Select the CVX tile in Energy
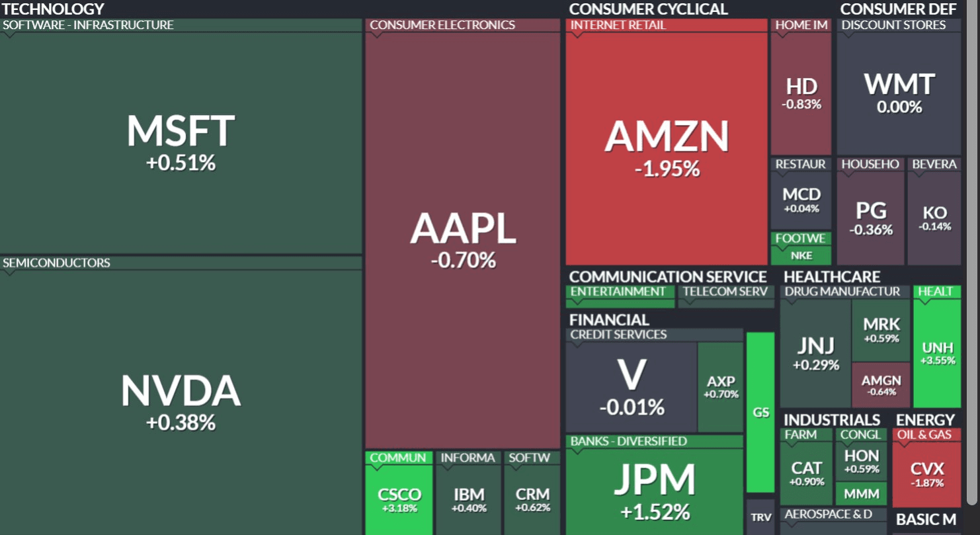 [926, 474]
